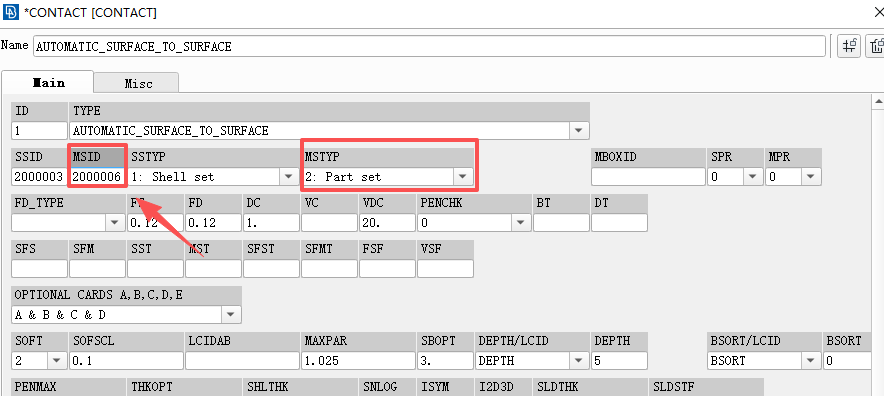Click the empty DT field
Screen dimensions: 884x396
[619, 223]
